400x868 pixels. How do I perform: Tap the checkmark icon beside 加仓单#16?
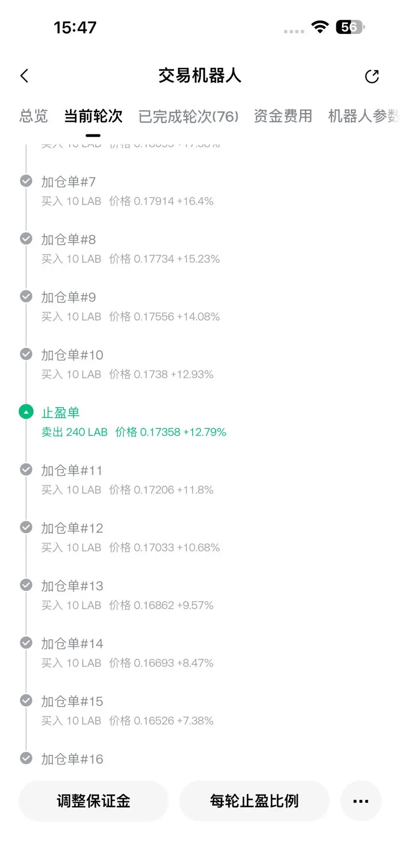pyautogui.click(x=26, y=758)
